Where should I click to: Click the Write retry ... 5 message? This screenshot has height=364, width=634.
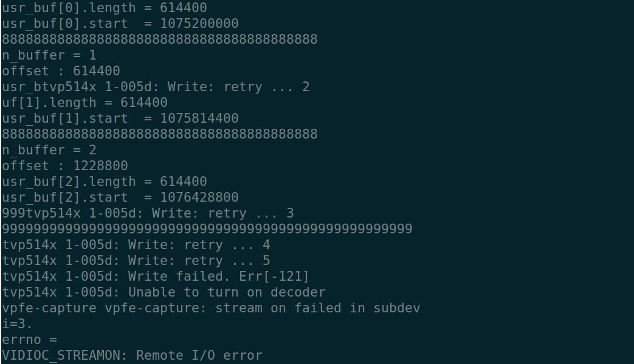pyautogui.click(x=136, y=261)
